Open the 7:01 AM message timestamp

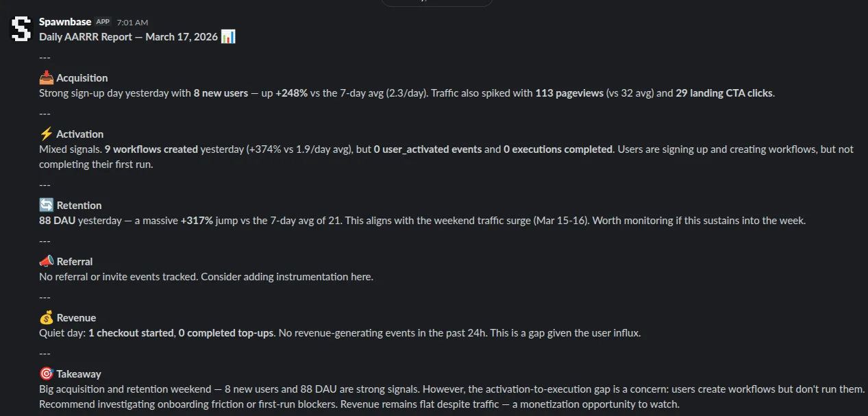pyautogui.click(x=132, y=23)
